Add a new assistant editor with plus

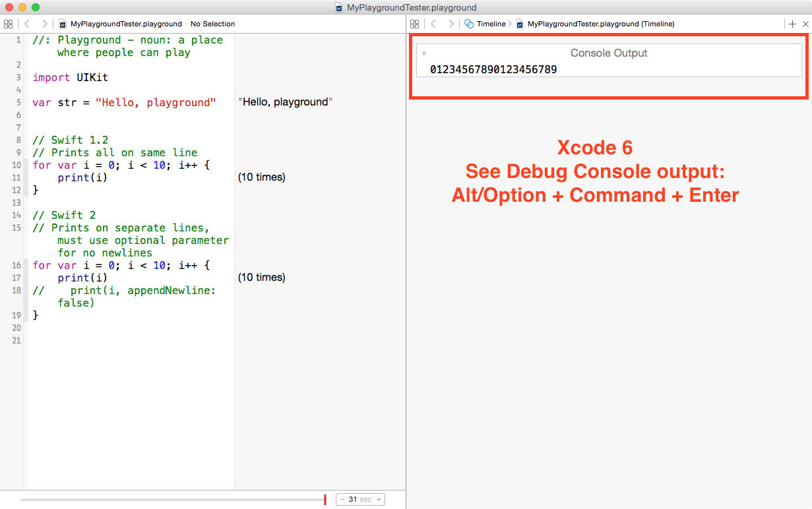tap(792, 24)
